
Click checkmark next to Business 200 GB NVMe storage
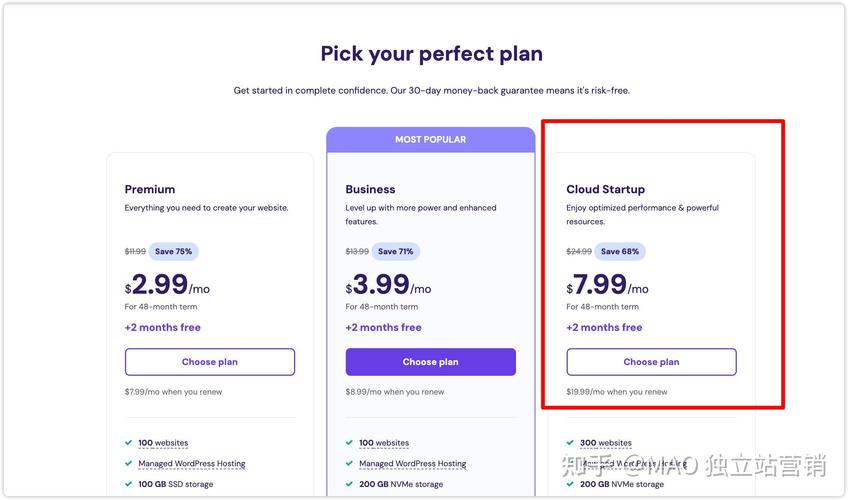349,484
